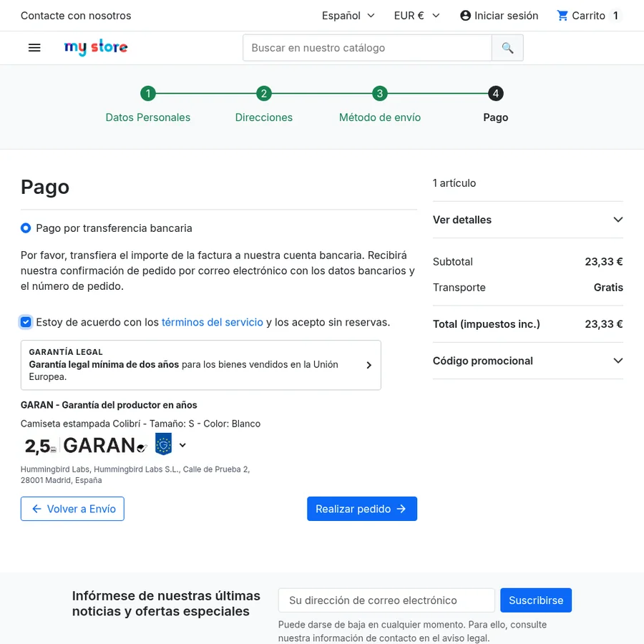Image resolution: width=644 pixels, height=644 pixels.
Task: Click Suscribirse button
Action: click(535, 600)
